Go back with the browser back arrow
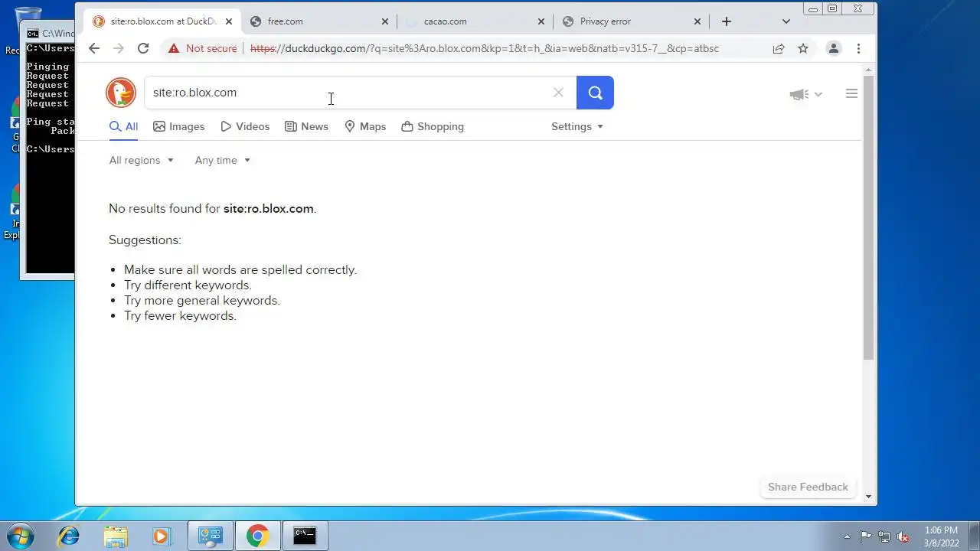Viewport: 980px width, 551px height. [93, 48]
